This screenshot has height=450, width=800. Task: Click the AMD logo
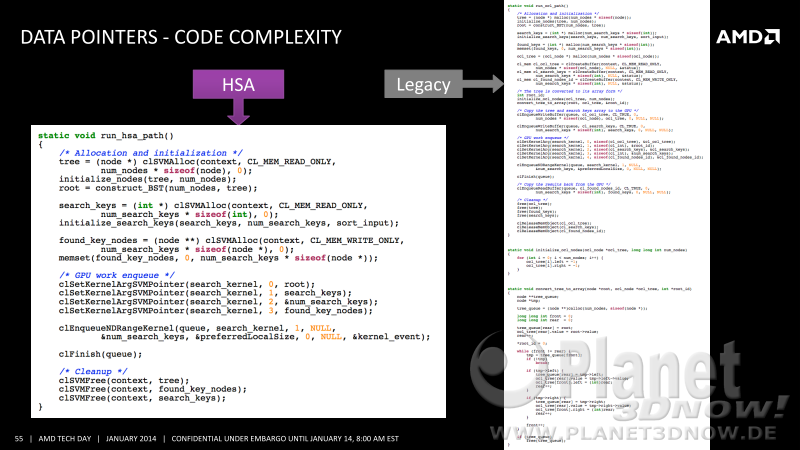[747, 37]
